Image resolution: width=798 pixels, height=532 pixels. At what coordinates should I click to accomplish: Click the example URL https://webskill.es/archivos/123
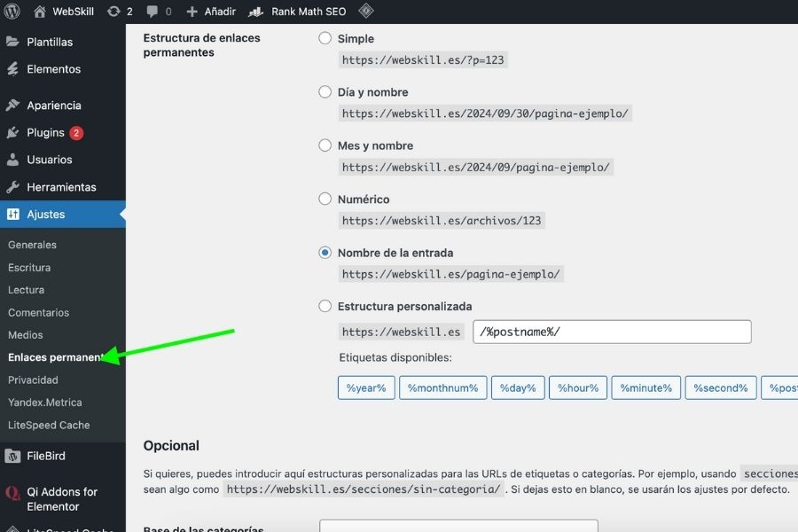click(x=442, y=221)
